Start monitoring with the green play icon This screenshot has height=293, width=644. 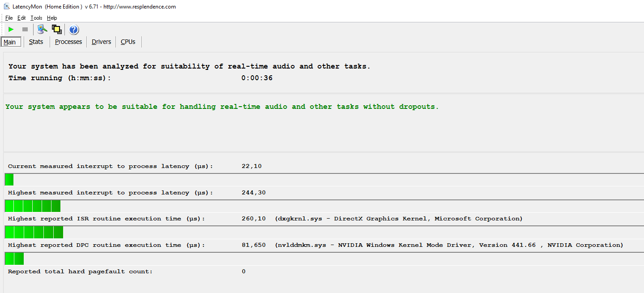(11, 30)
